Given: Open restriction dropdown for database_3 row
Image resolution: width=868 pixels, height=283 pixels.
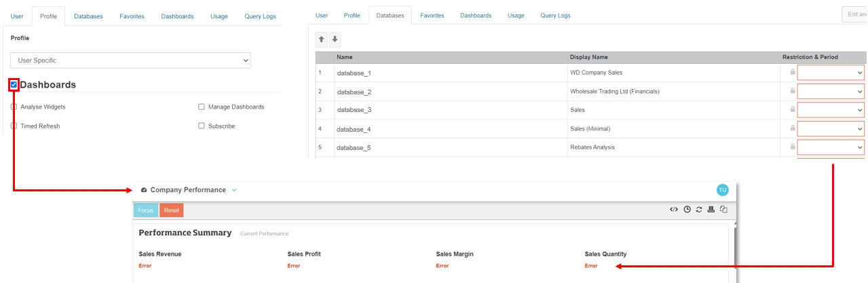Looking at the screenshot, I should pos(831,109).
